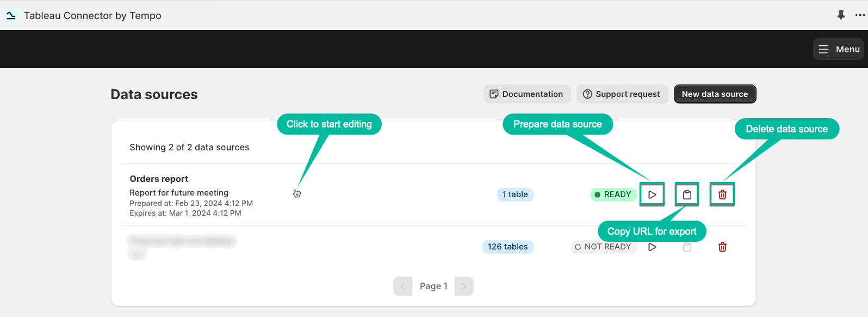Prepare the NOT READY data source
Image resolution: width=868 pixels, height=317 pixels.
[652, 247]
